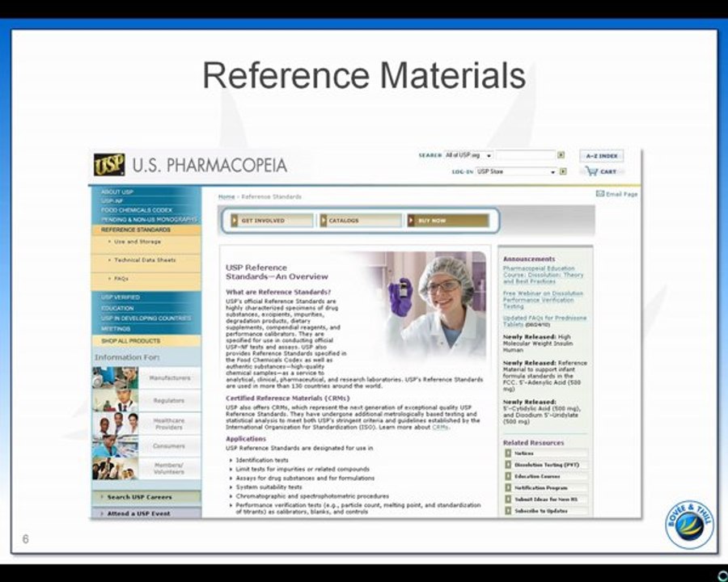
Task: Click the CRMs link in the paragraph
Action: pyautogui.click(x=440, y=427)
